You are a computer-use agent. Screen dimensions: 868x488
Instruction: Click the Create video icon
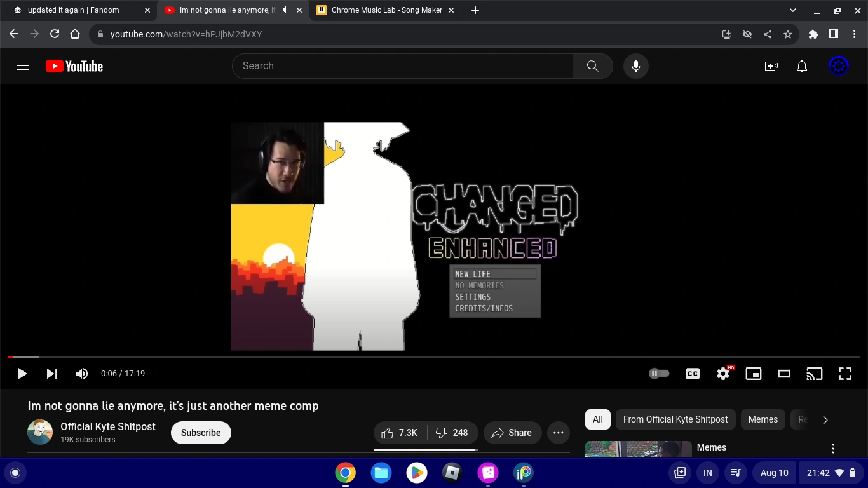click(771, 65)
